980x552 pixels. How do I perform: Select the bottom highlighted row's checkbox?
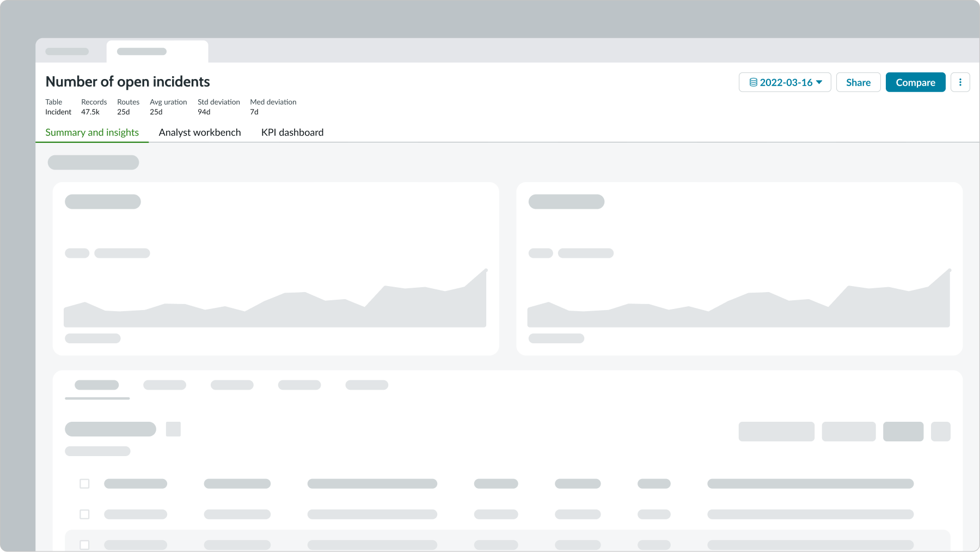(x=85, y=544)
